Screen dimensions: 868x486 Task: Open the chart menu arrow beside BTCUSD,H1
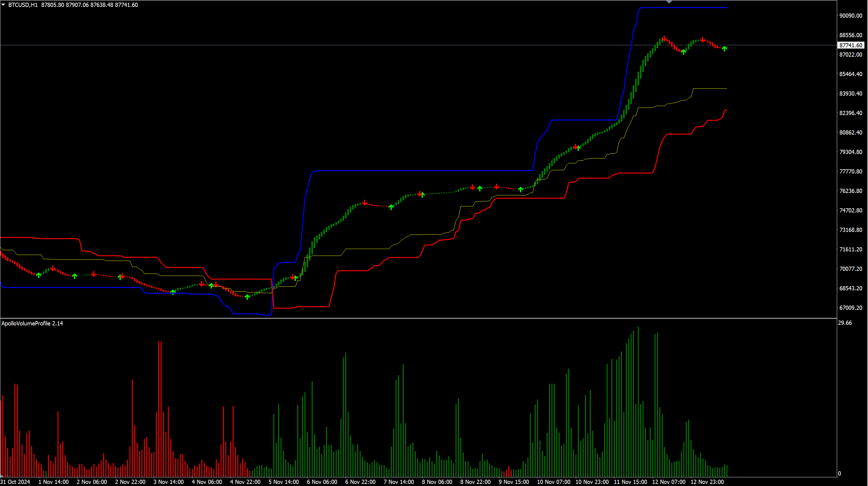click(x=3, y=5)
